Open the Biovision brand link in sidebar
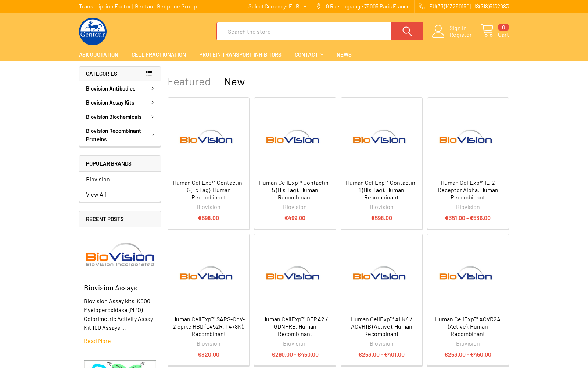 click(x=98, y=179)
